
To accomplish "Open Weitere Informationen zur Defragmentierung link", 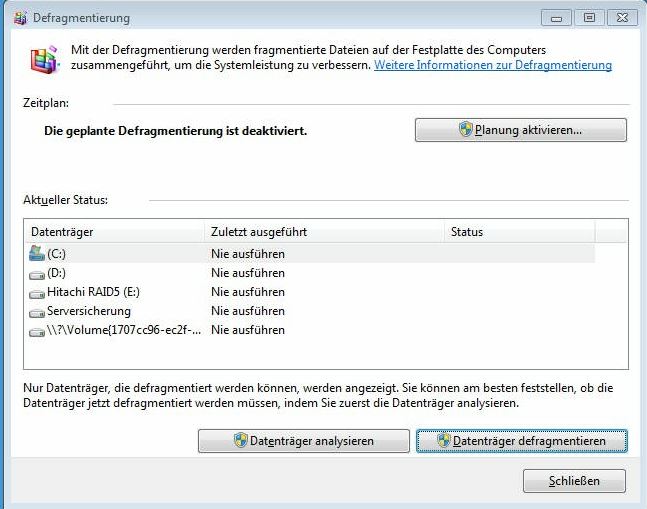I will [x=493, y=65].
